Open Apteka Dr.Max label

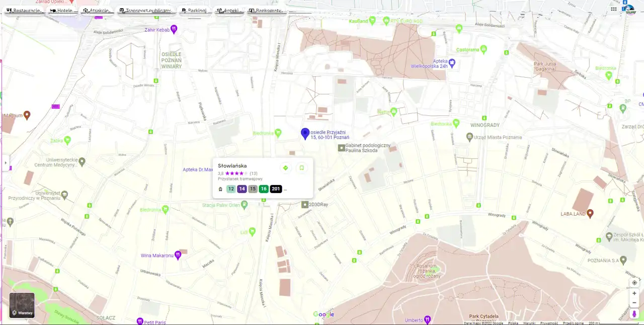198,169
